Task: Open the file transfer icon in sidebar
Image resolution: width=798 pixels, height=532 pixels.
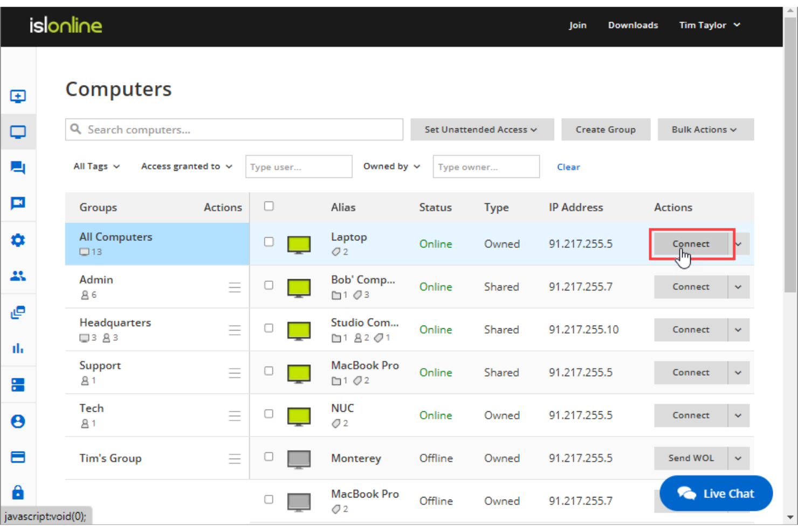Action: coord(18,312)
